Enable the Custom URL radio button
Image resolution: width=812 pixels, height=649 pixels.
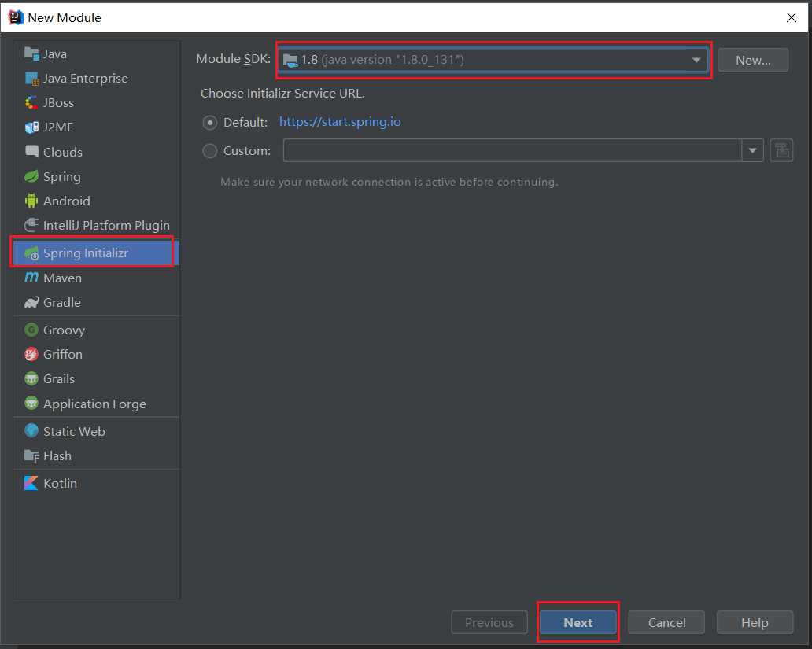click(x=210, y=151)
